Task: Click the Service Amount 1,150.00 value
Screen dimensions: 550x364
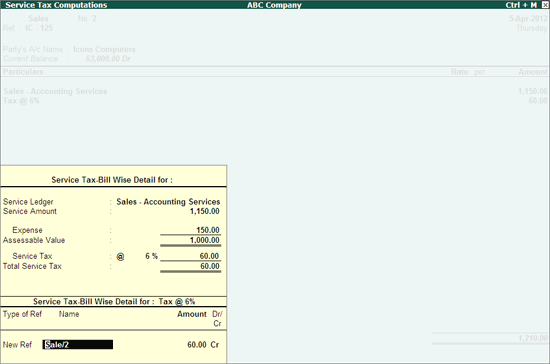Action: (x=204, y=211)
